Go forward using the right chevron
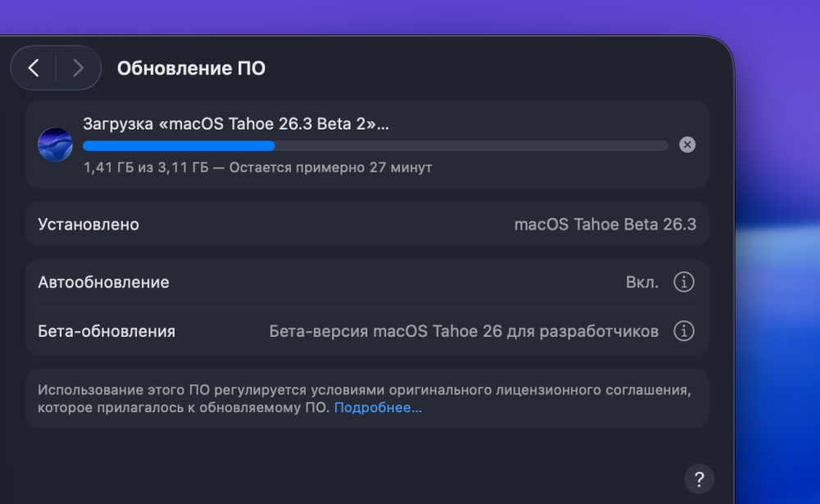 pos(78,68)
